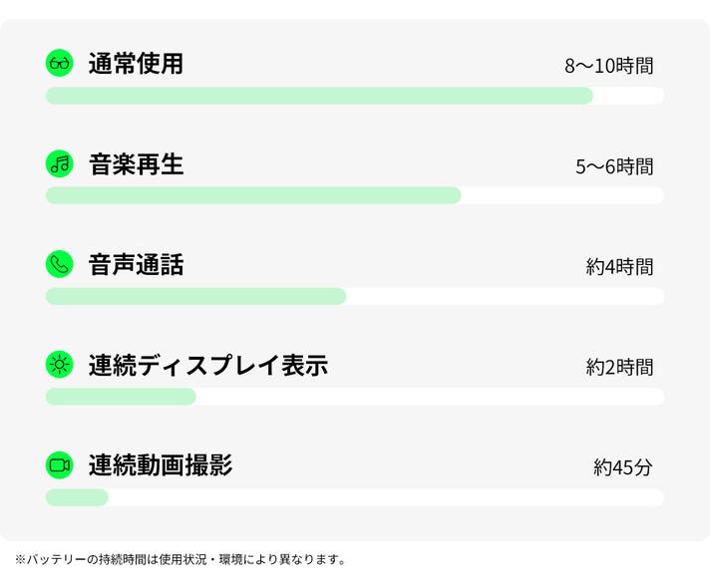Screen dimensions: 710x588
Task: Click the 音楽再生 battery progress bar
Action: 354,195
